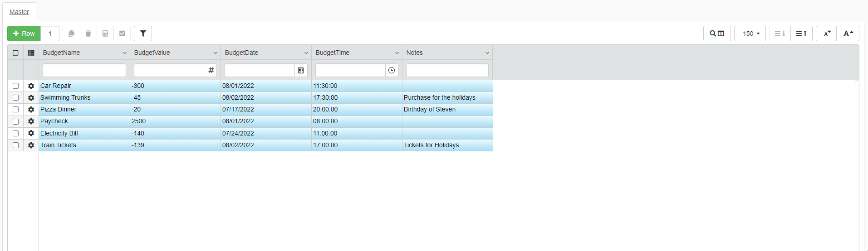The image size is (868, 251).
Task: Click the decrease font size icon
Action: tap(827, 34)
